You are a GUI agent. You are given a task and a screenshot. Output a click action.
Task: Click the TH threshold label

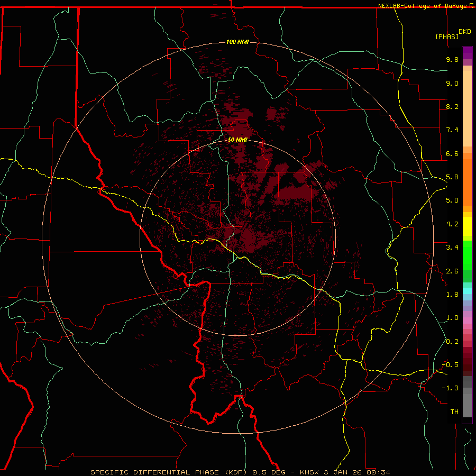click(454, 412)
